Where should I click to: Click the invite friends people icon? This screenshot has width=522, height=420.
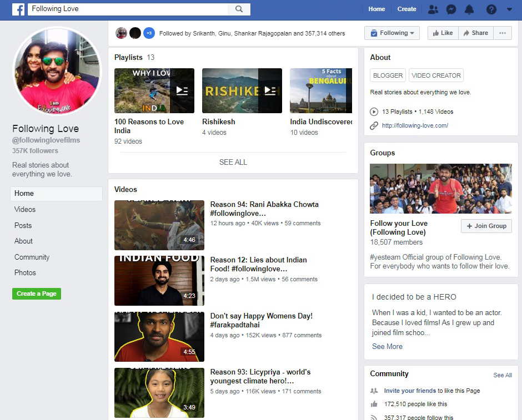point(374,391)
